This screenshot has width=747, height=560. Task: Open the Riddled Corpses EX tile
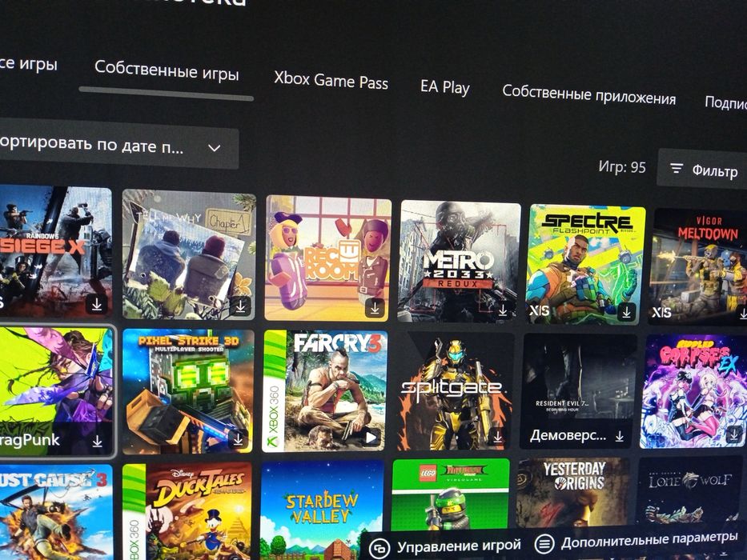coord(693,391)
